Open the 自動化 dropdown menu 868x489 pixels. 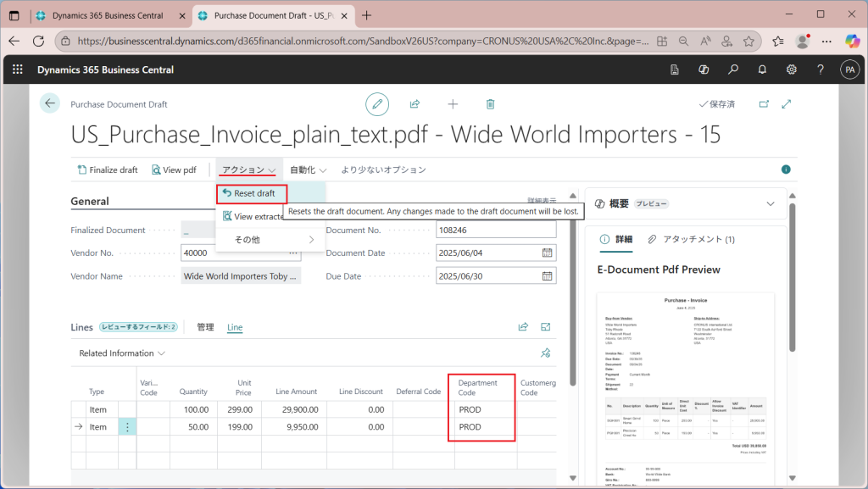(x=309, y=169)
